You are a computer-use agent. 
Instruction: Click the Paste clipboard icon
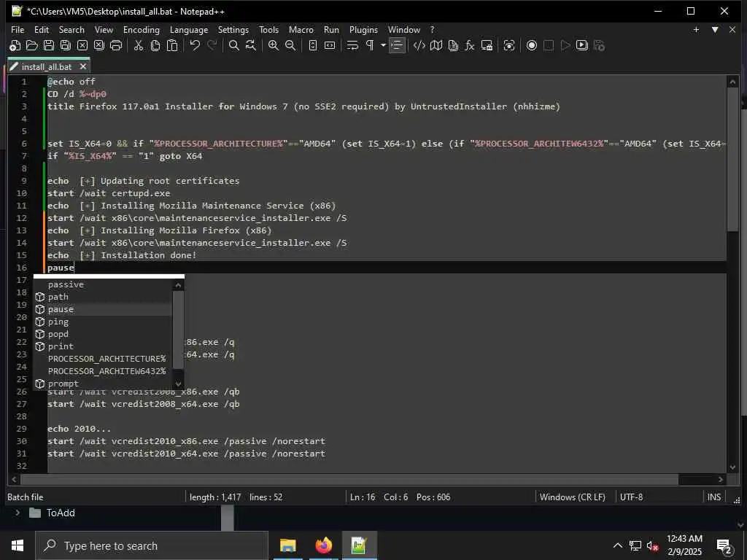click(172, 46)
